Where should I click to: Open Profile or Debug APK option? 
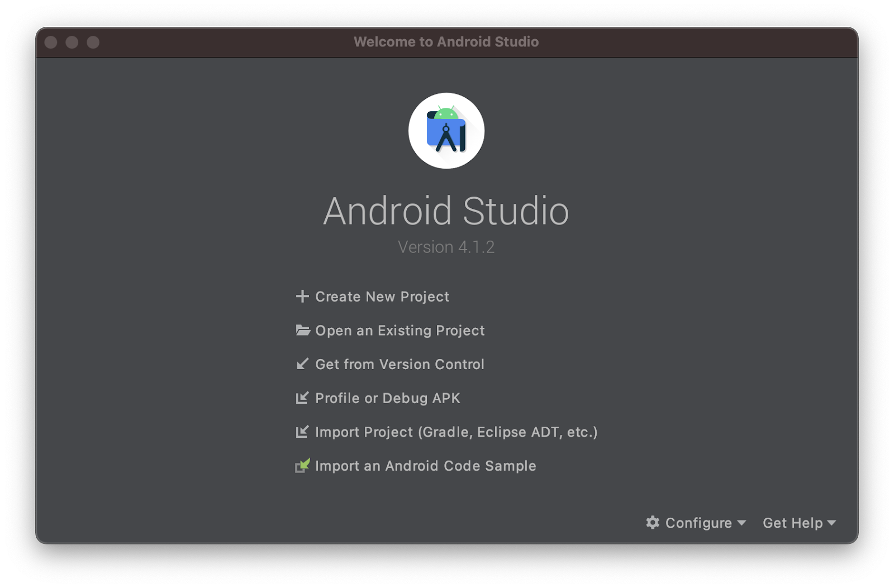coord(388,398)
